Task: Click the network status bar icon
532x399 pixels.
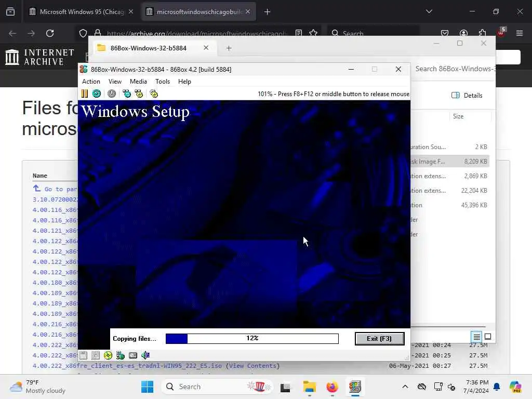Action: (121, 355)
